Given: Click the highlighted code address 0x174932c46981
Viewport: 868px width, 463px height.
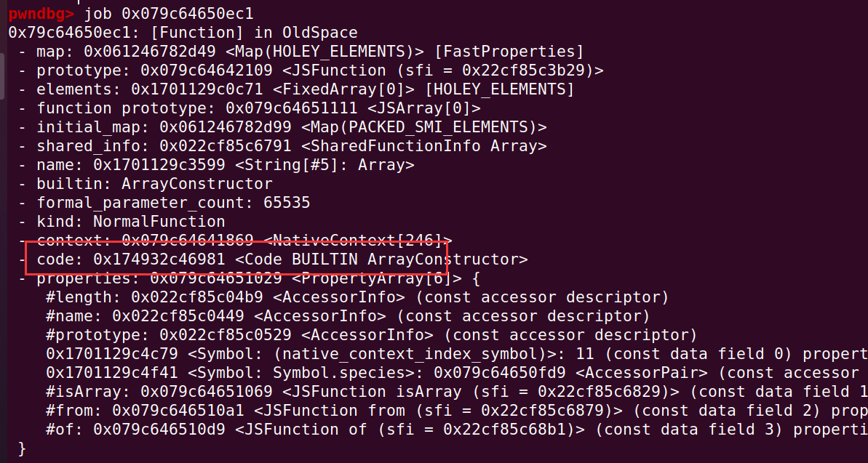Looking at the screenshot, I should click(x=159, y=259).
